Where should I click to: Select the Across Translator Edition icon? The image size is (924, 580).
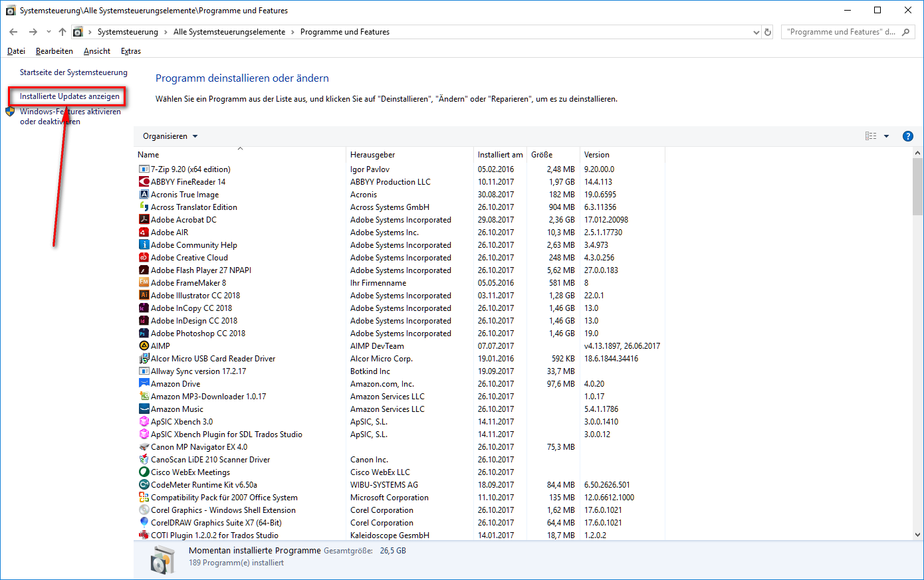click(144, 207)
